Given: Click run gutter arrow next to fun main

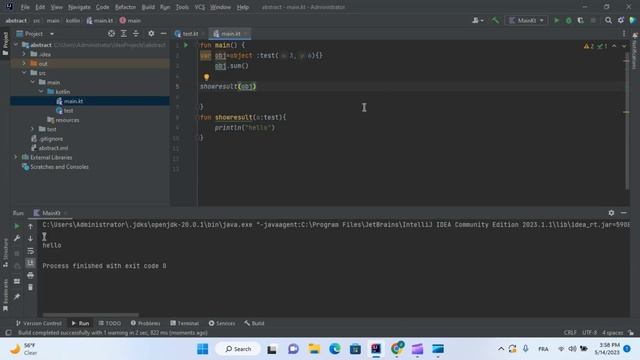Looking at the screenshot, I should click(x=186, y=45).
